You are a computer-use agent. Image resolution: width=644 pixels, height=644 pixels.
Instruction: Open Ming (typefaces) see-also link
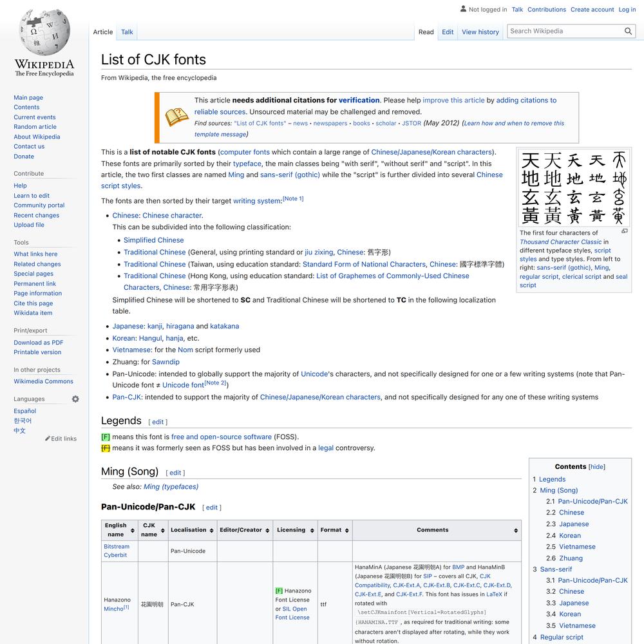(171, 487)
